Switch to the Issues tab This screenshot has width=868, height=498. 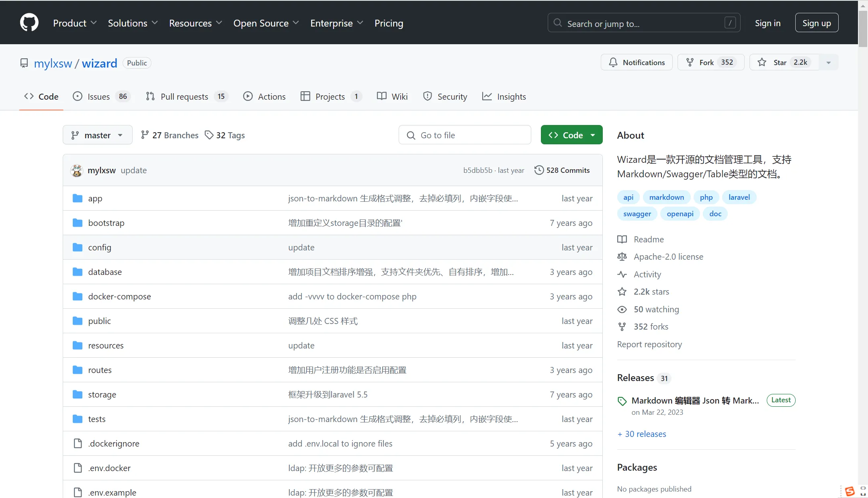(101, 96)
